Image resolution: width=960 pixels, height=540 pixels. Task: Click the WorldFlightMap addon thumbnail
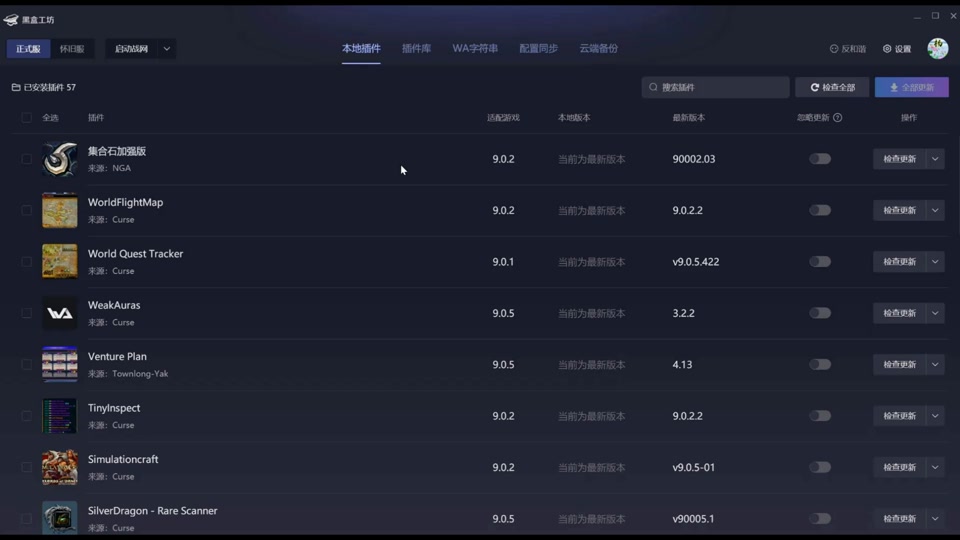(59, 211)
